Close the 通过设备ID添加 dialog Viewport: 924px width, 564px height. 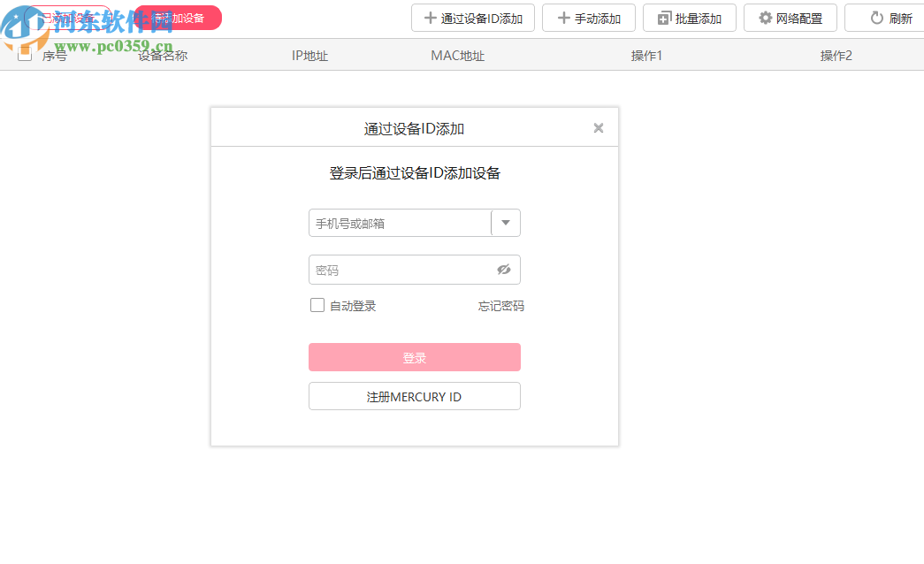tap(599, 127)
